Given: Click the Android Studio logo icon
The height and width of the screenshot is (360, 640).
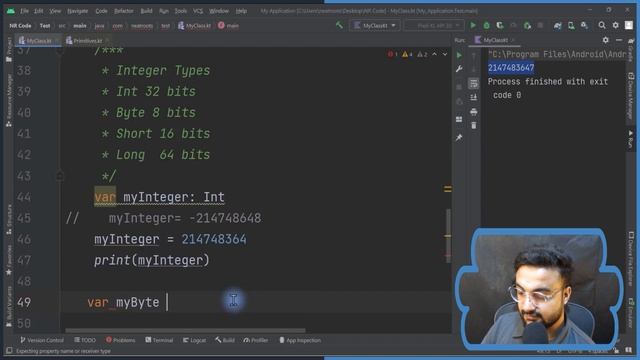Looking at the screenshot, I should (11, 11).
